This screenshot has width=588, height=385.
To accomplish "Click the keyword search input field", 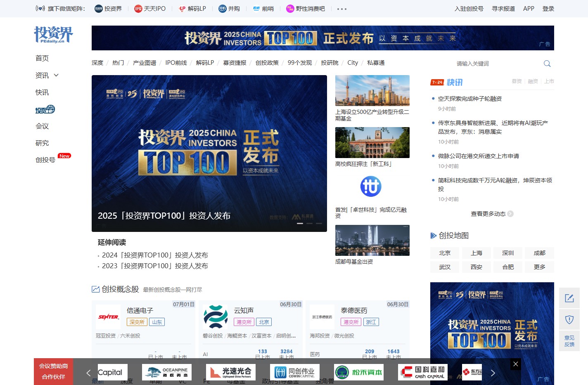I will tap(496, 64).
